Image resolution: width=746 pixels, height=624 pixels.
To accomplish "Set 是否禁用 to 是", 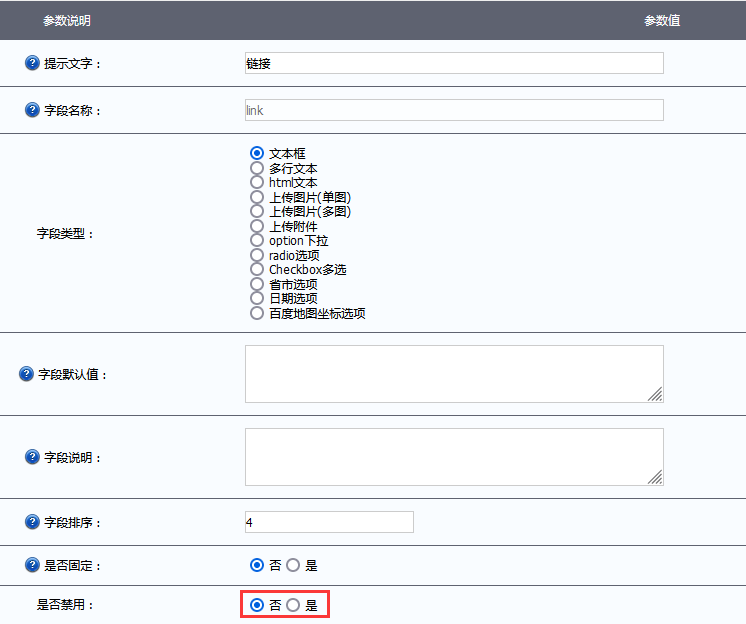I will [293, 605].
